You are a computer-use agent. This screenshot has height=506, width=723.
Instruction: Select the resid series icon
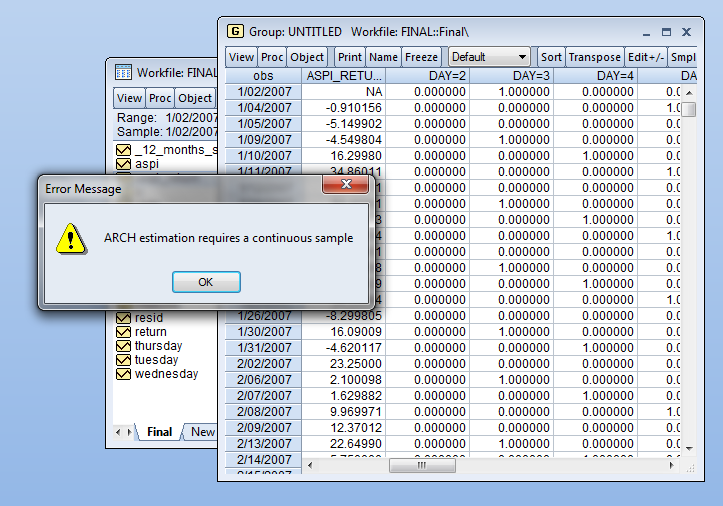[x=124, y=318]
